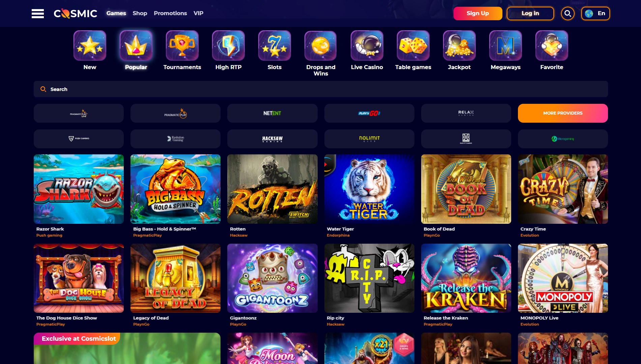Select the Megaways category icon
This screenshot has height=364, width=641.
(505, 45)
